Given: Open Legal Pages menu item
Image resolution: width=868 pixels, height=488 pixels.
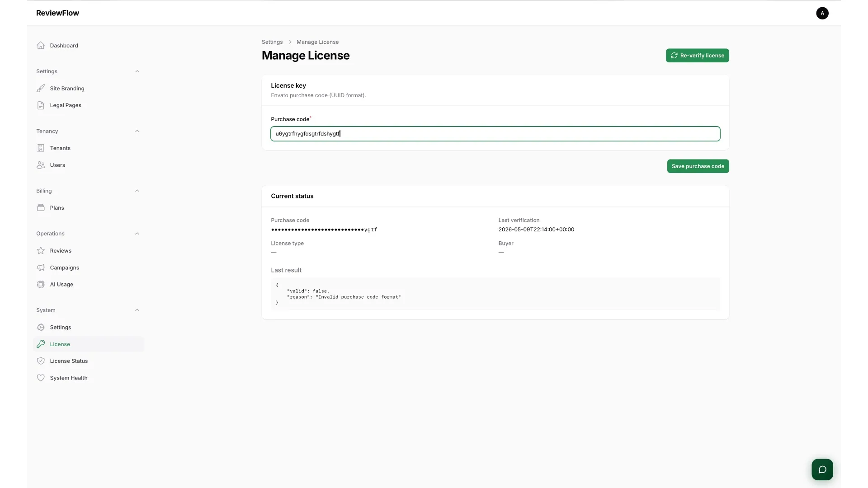Looking at the screenshot, I should (89, 105).
